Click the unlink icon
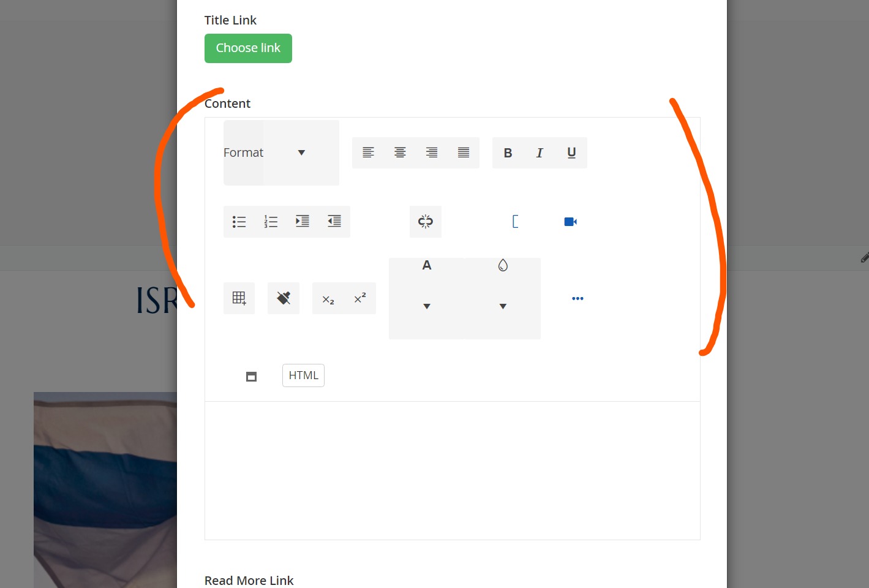 pyautogui.click(x=426, y=222)
